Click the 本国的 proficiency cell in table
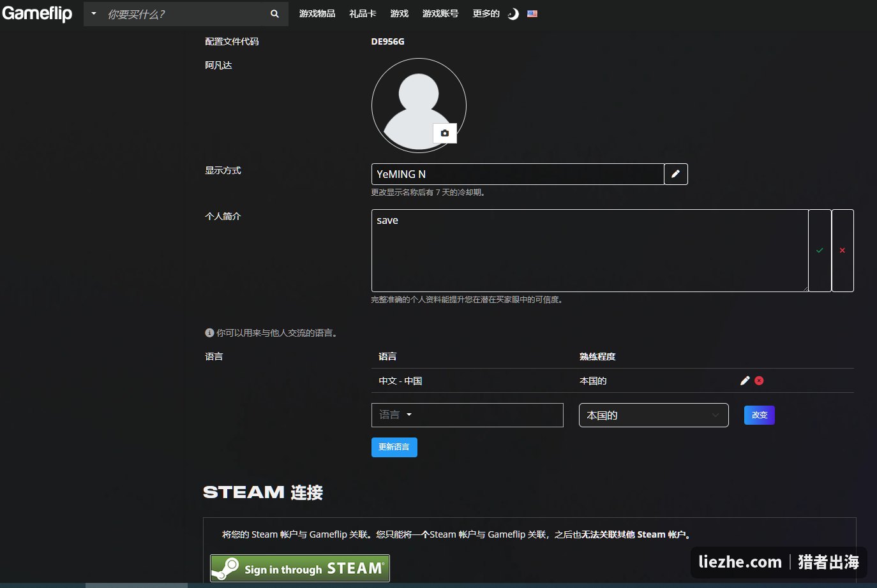877x588 pixels. point(593,381)
